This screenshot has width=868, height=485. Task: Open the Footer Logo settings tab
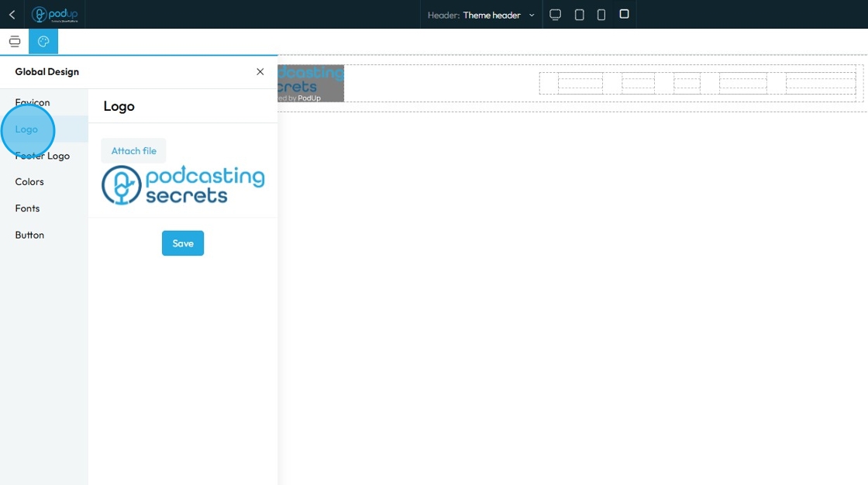(x=43, y=156)
